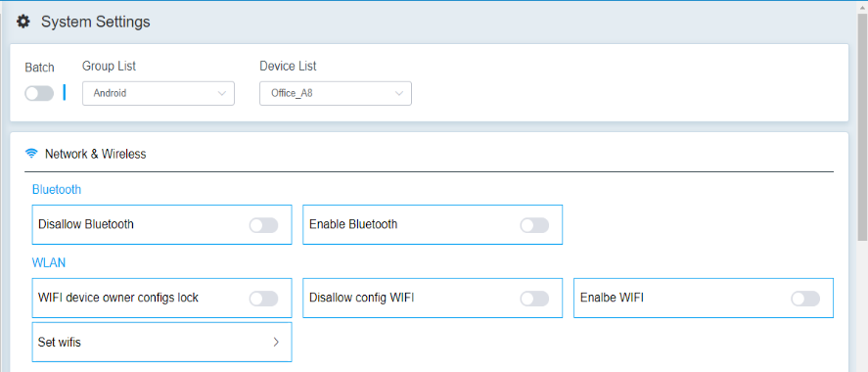Click the Network & Wireless wifi icon
Screen dimensions: 868x372
point(31,154)
